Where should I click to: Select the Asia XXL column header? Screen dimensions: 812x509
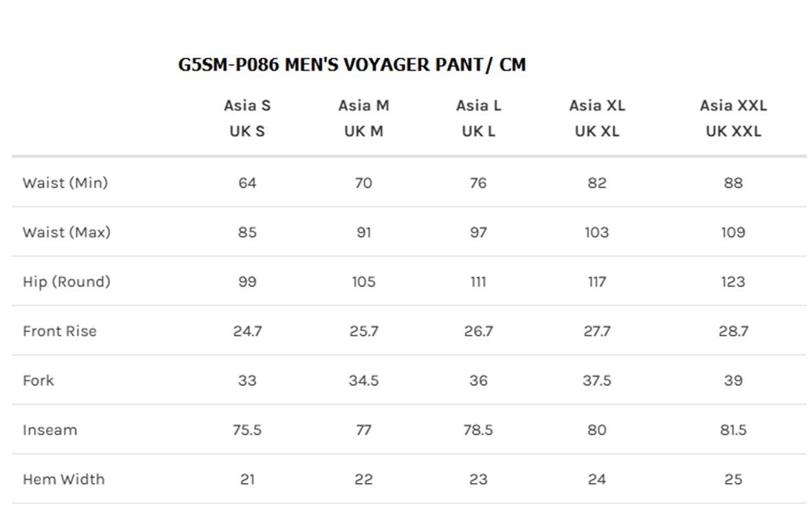click(x=733, y=106)
